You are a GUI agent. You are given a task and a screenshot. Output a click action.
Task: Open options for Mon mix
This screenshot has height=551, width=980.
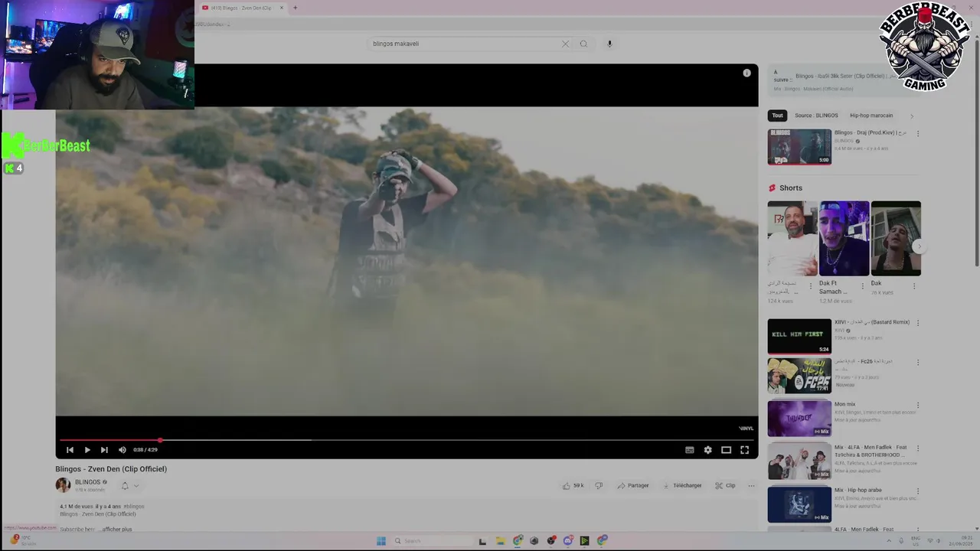click(x=918, y=405)
